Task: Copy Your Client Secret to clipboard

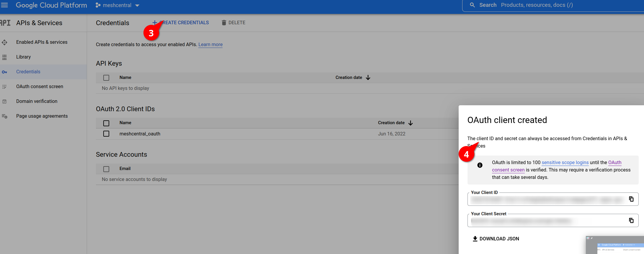Action: tap(631, 220)
